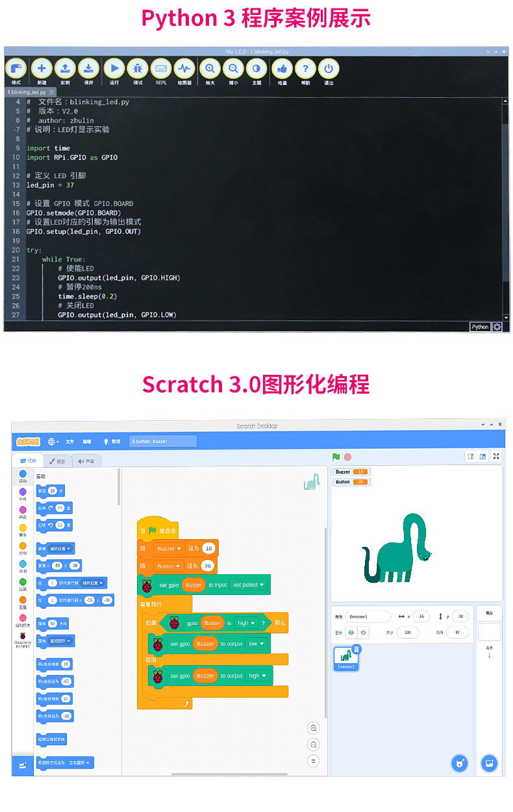Open the 'not pulled' dropdown

tap(249, 585)
